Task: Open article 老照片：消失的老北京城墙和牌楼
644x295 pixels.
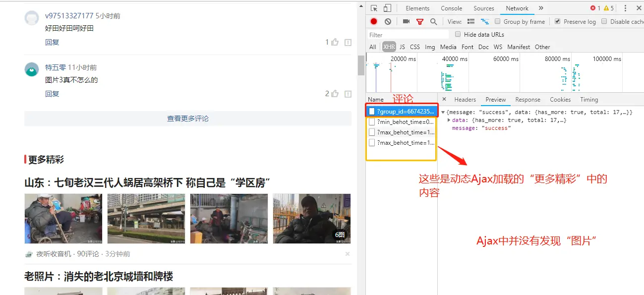Action: [x=99, y=276]
